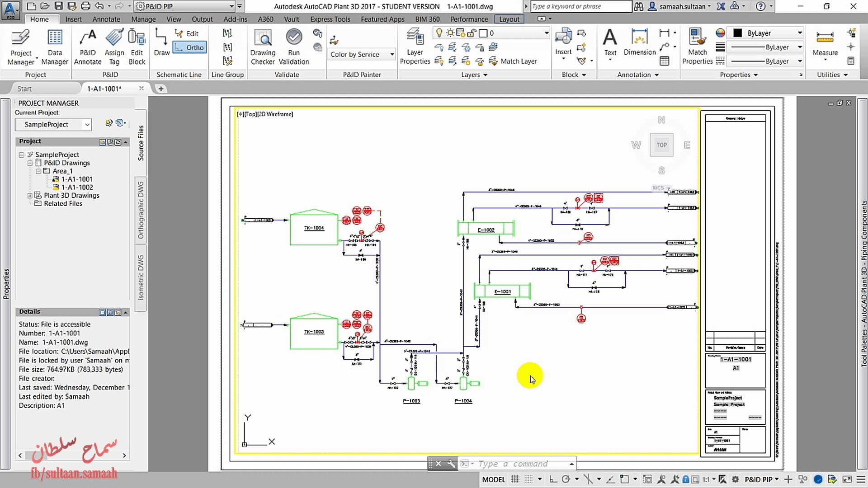Open the Data Manager
This screenshot has width=868, height=488.
coord(55,45)
